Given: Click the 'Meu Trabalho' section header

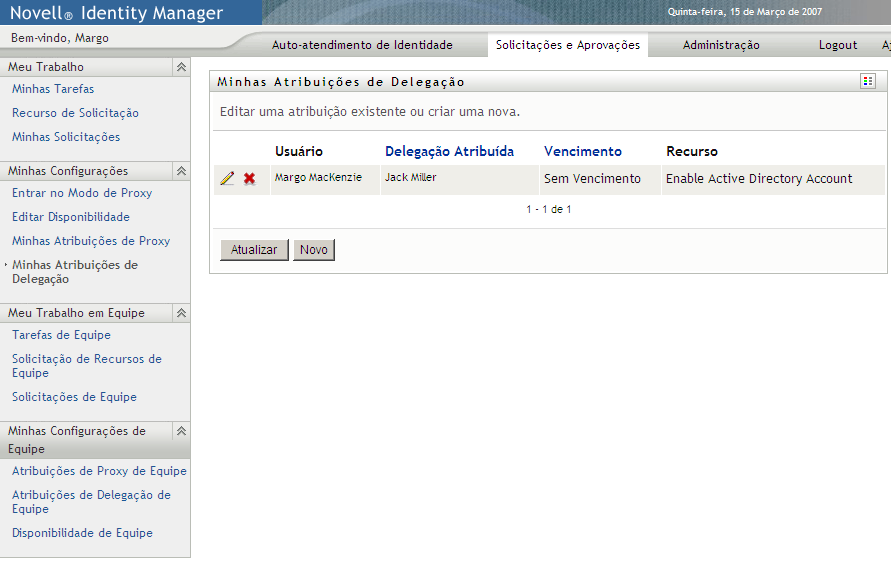Looking at the screenshot, I should click(45, 67).
